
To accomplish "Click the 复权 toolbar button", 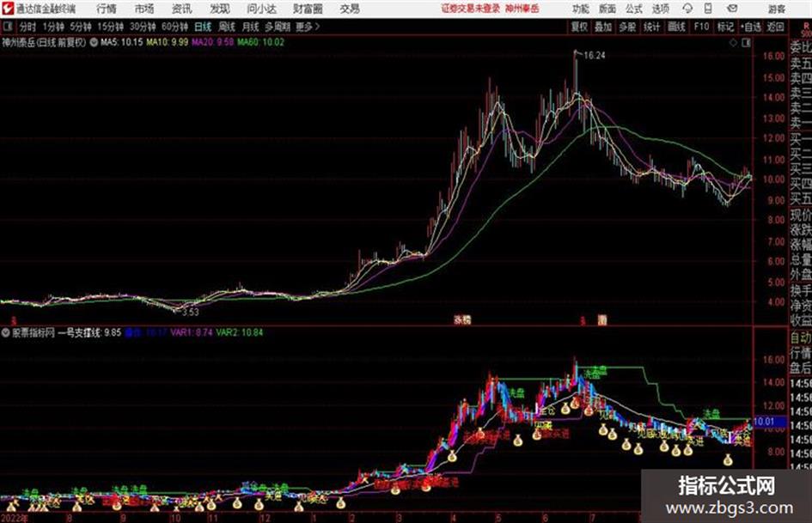I will coord(579,27).
